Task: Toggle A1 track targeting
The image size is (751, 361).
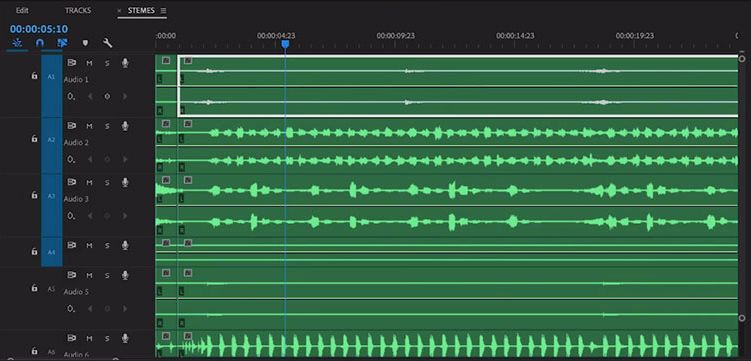Action: click(52, 77)
